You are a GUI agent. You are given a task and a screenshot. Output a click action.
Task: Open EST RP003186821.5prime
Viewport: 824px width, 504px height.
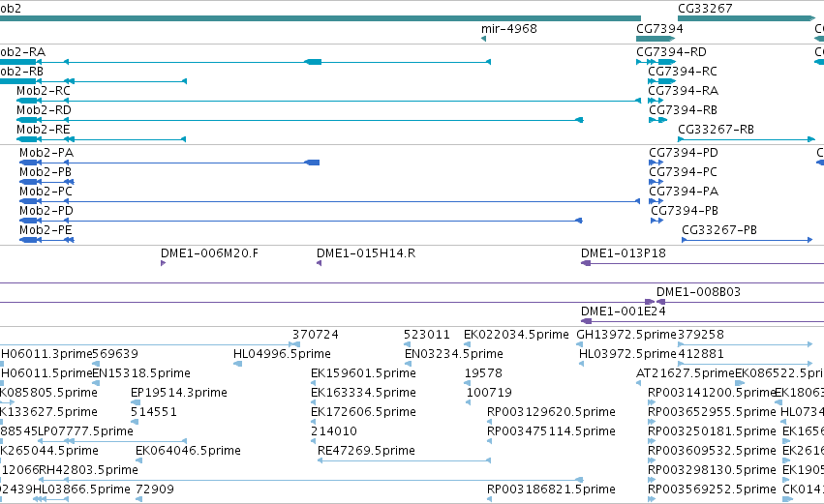coord(551,489)
